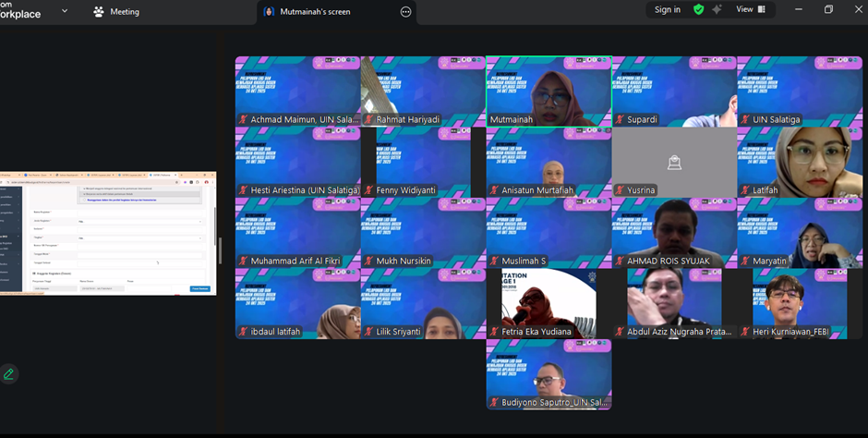Image resolution: width=868 pixels, height=438 pixels.
Task: Select Budiyono Saputro's video tile
Action: click(549, 373)
